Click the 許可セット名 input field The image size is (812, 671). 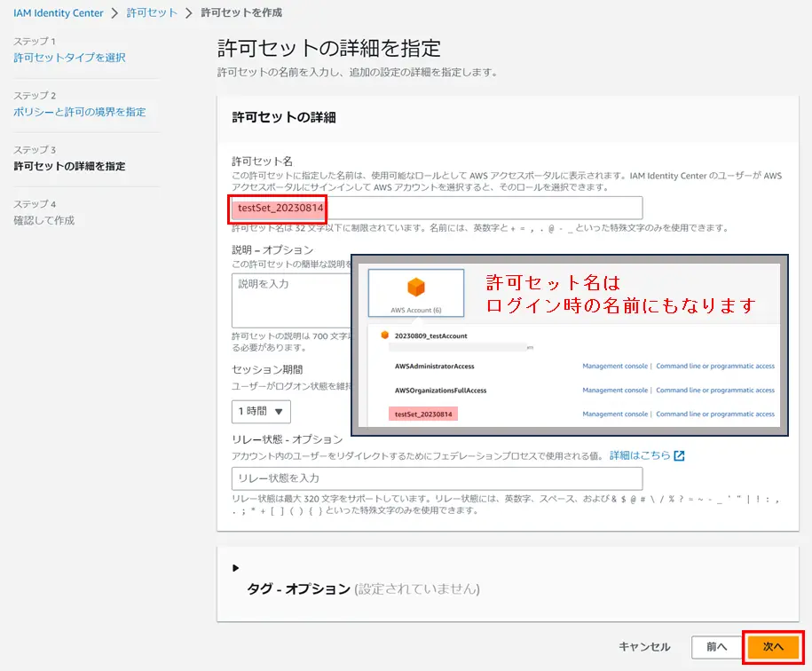438,208
